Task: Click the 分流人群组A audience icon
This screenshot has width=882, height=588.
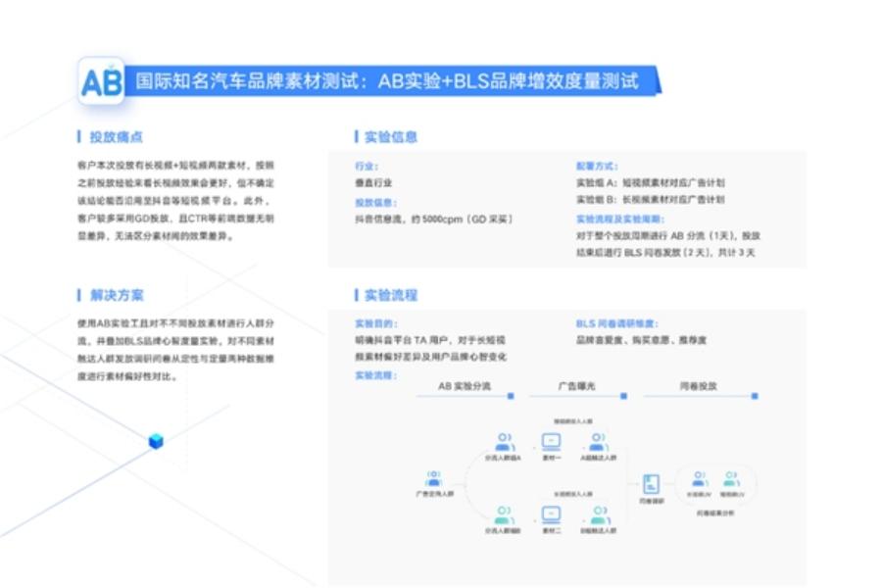Action: click(x=503, y=439)
